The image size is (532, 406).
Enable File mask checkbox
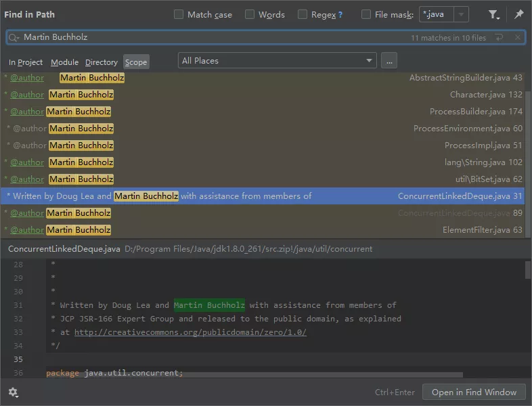[366, 14]
